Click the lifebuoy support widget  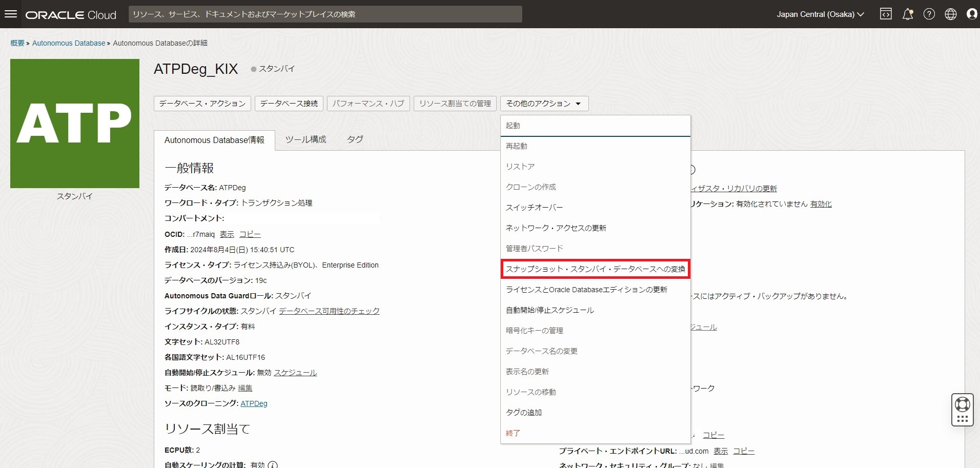point(963,405)
